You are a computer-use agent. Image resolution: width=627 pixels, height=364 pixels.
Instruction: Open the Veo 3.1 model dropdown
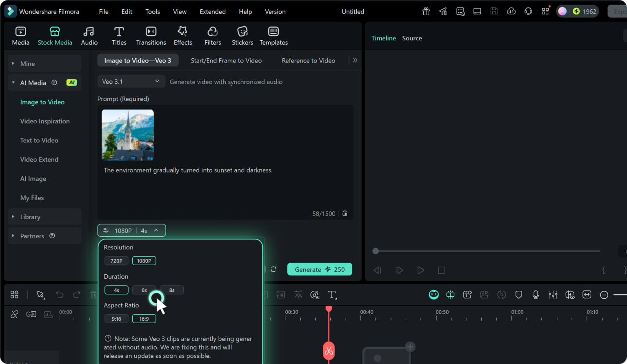[131, 81]
